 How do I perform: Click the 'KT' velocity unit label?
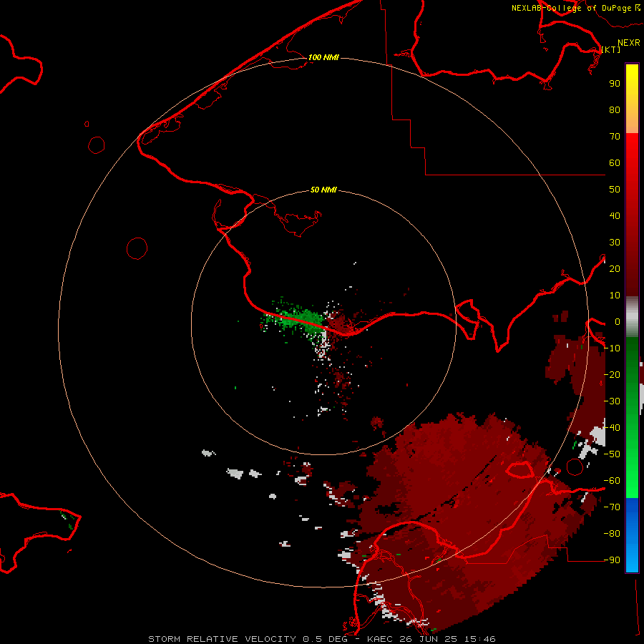(611, 49)
